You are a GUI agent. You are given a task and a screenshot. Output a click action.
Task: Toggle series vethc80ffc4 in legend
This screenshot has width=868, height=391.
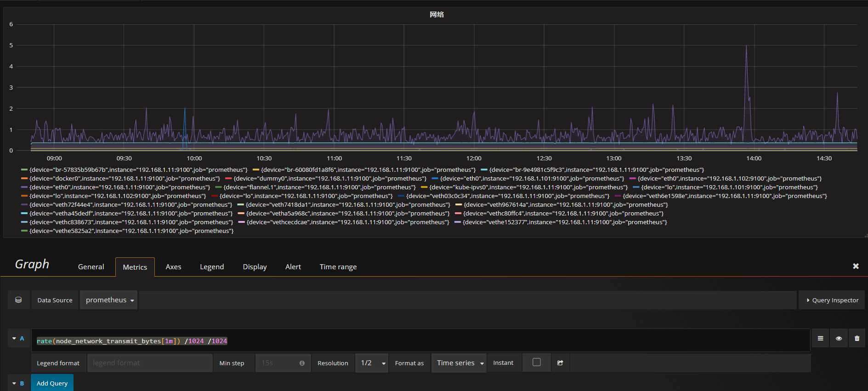tap(563, 214)
